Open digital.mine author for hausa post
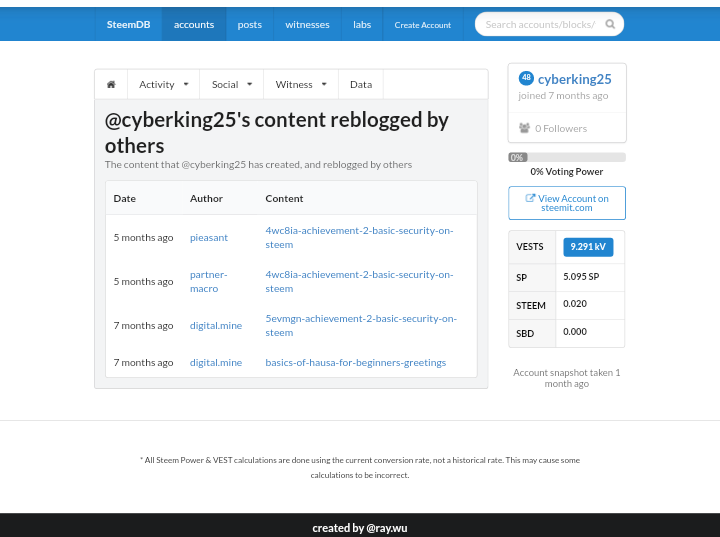 click(x=216, y=362)
